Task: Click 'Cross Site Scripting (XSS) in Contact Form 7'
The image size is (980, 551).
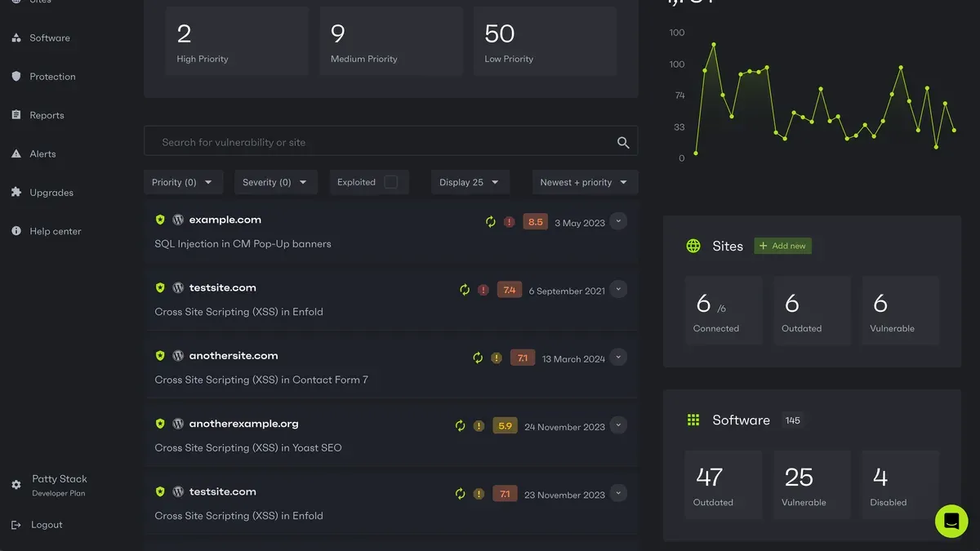Action: 261,380
